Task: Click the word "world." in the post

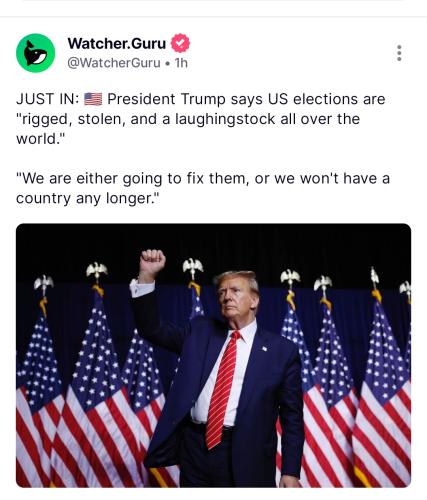Action: pyautogui.click(x=39, y=139)
